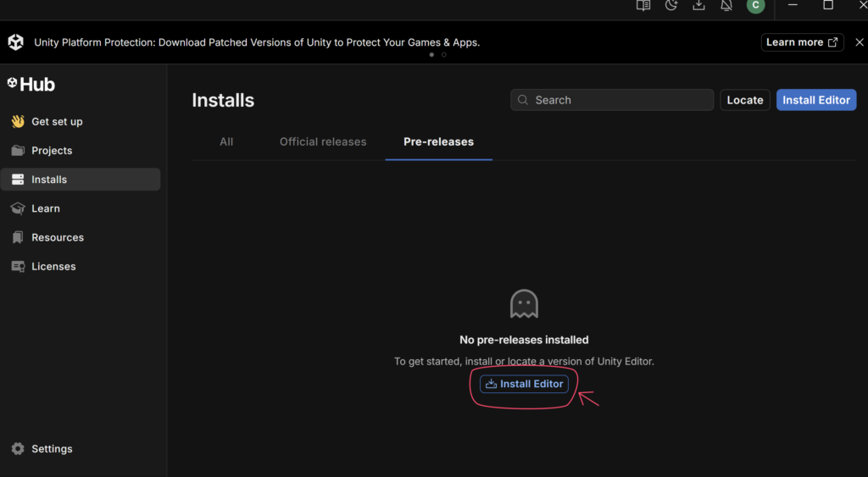The height and width of the screenshot is (477, 868).
Task: Open the green account avatar "C"
Action: coord(755,6)
